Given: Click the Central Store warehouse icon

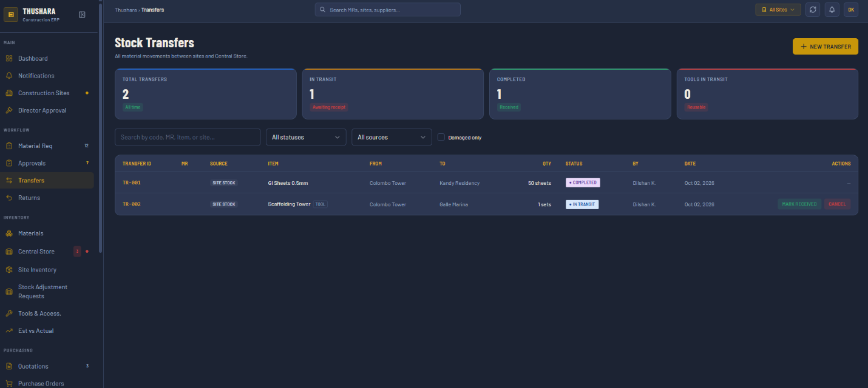Looking at the screenshot, I should 9,252.
